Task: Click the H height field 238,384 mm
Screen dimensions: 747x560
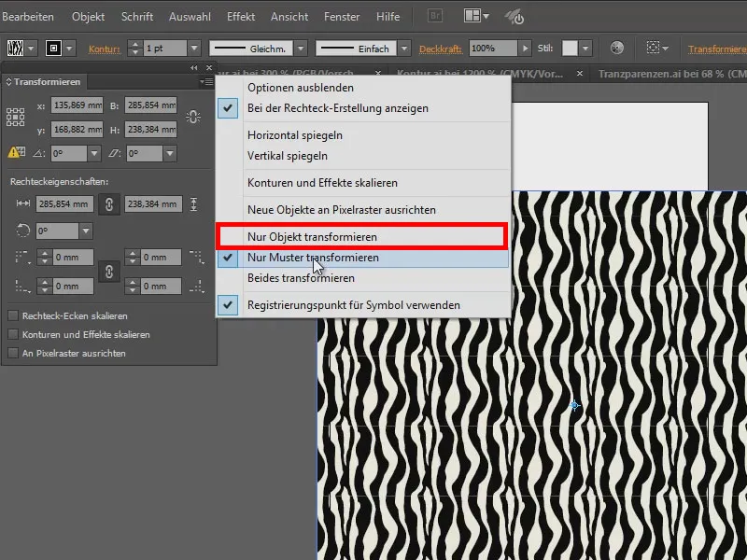Action: pyautogui.click(x=151, y=129)
